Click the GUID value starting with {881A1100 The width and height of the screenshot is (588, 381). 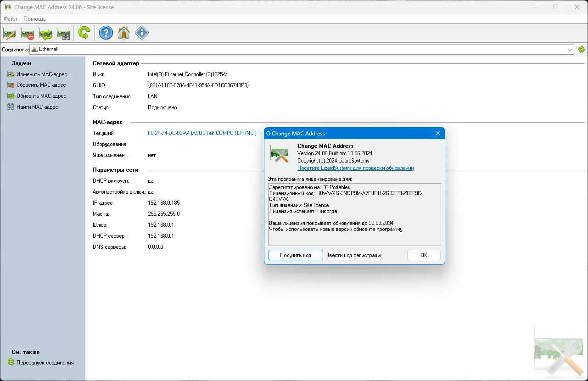198,85
